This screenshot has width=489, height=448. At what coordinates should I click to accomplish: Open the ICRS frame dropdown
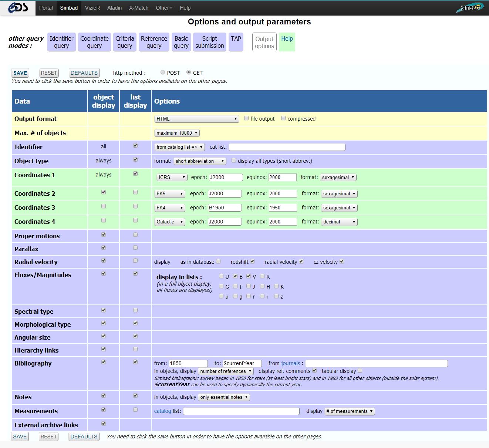click(172, 177)
